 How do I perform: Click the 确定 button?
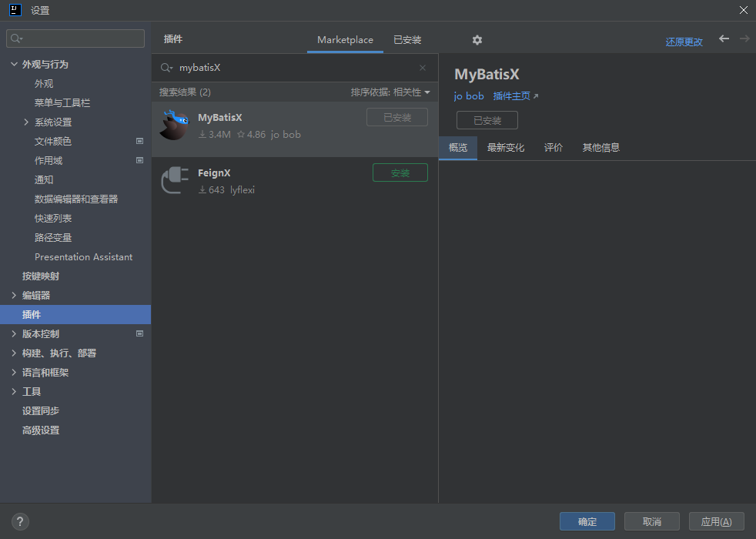click(587, 521)
